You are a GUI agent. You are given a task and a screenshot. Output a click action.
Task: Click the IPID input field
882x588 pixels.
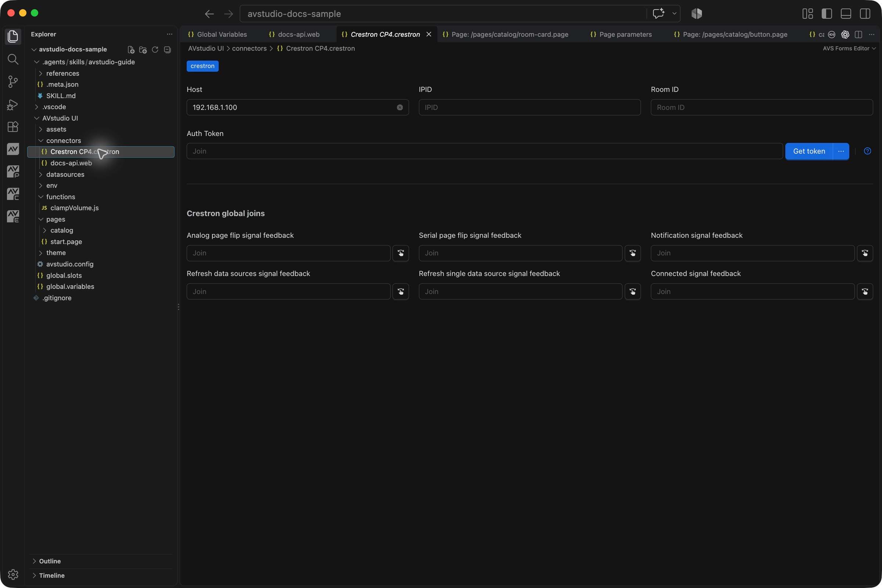(x=530, y=107)
